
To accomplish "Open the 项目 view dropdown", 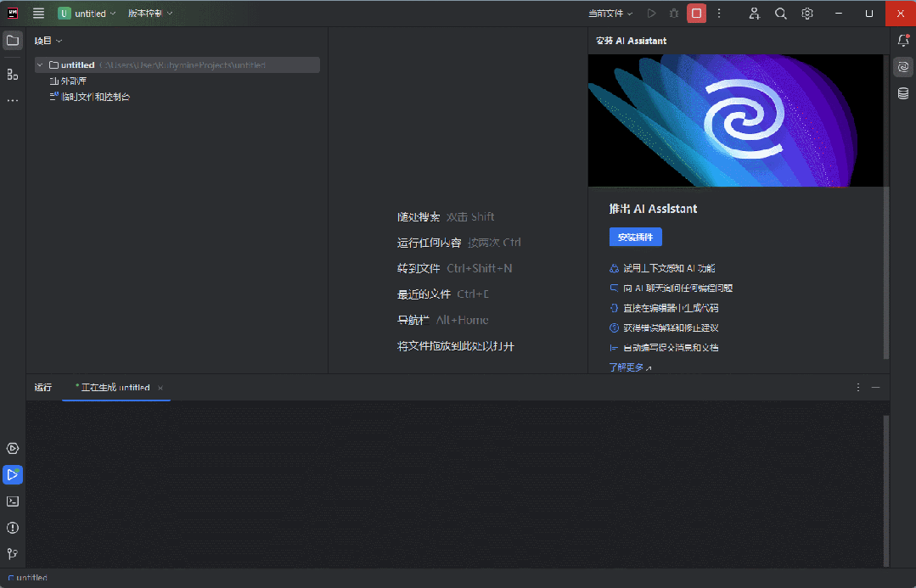I will pyautogui.click(x=48, y=40).
